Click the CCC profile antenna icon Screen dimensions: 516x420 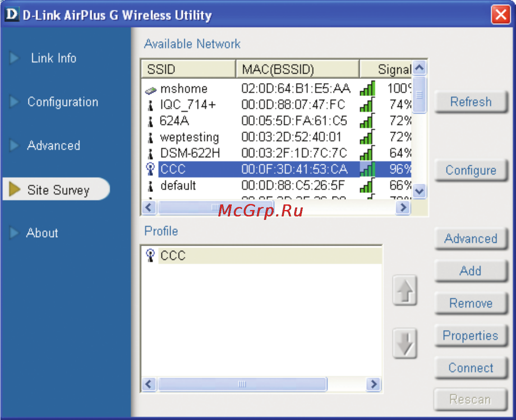[150, 256]
